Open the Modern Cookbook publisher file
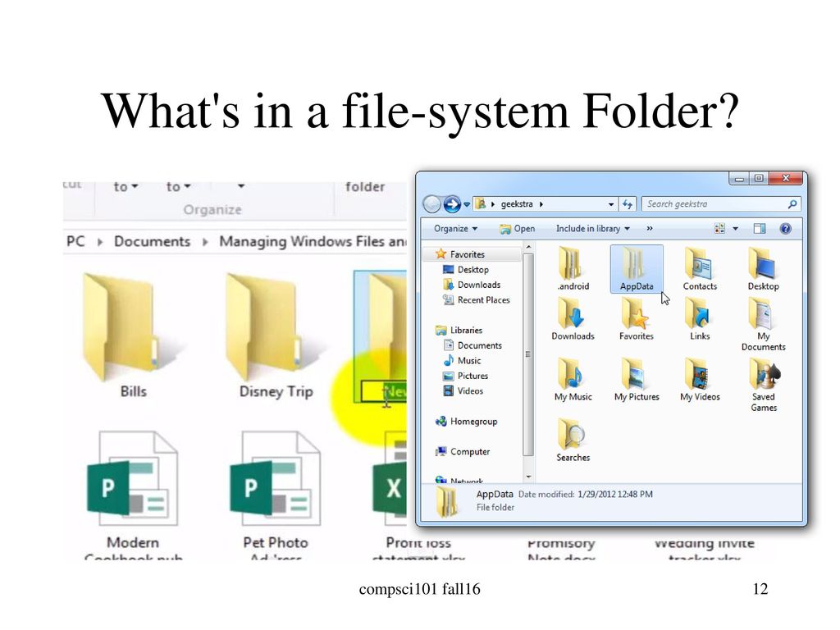840x630 pixels. click(x=133, y=495)
